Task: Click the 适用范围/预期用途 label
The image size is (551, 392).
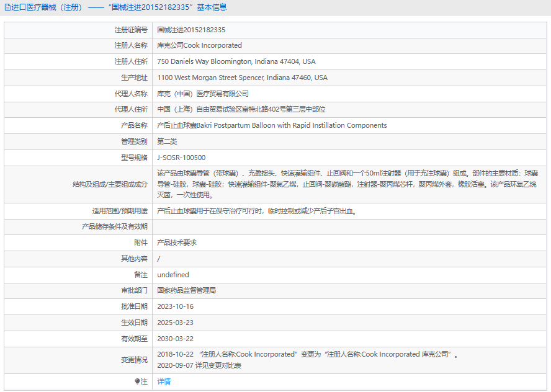Action: click(x=120, y=211)
